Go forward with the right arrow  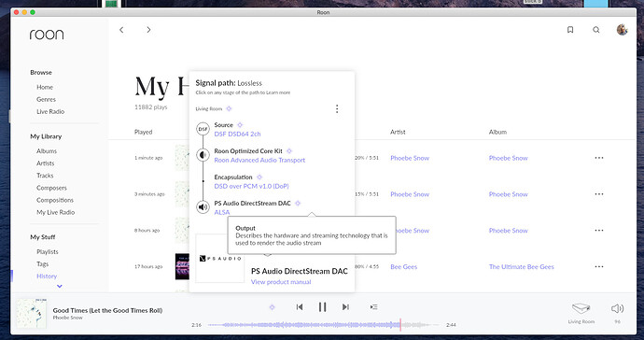click(148, 30)
